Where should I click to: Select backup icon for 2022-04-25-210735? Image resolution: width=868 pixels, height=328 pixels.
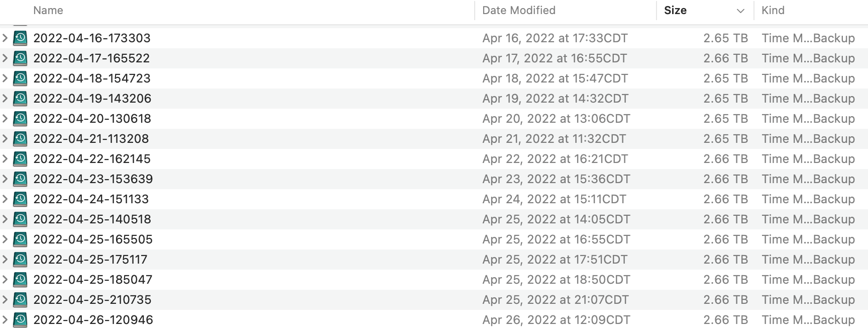(20, 300)
